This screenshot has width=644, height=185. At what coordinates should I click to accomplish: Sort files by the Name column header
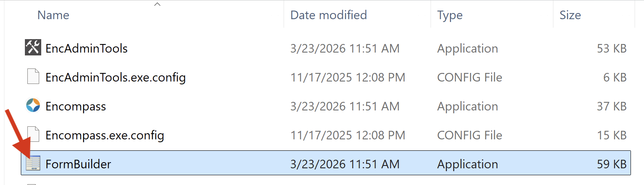53,15
